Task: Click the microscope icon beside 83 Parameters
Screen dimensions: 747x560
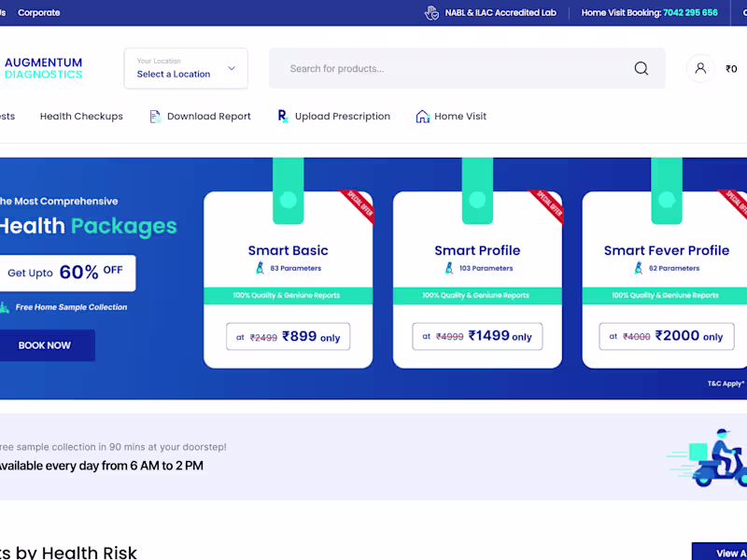Action: 260,268
